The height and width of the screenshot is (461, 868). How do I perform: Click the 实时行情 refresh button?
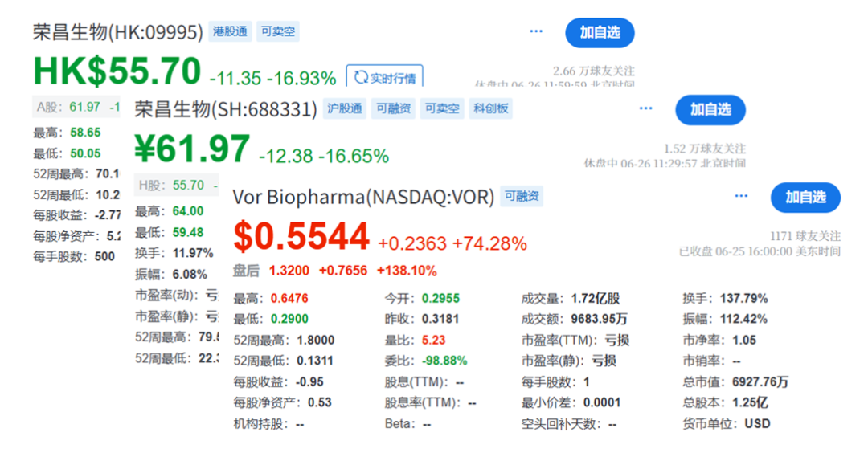pos(385,76)
